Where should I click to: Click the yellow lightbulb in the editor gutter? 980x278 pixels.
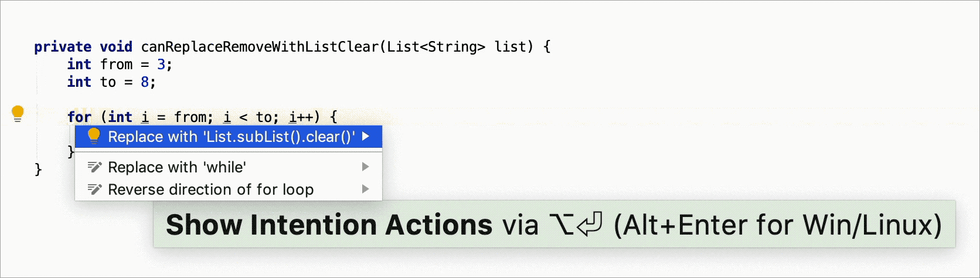(x=18, y=113)
